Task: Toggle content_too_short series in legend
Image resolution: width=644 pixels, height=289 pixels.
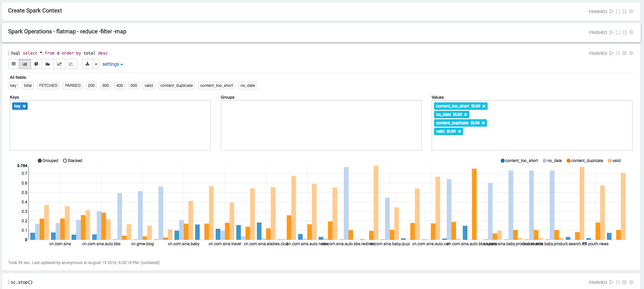Action: (519, 161)
